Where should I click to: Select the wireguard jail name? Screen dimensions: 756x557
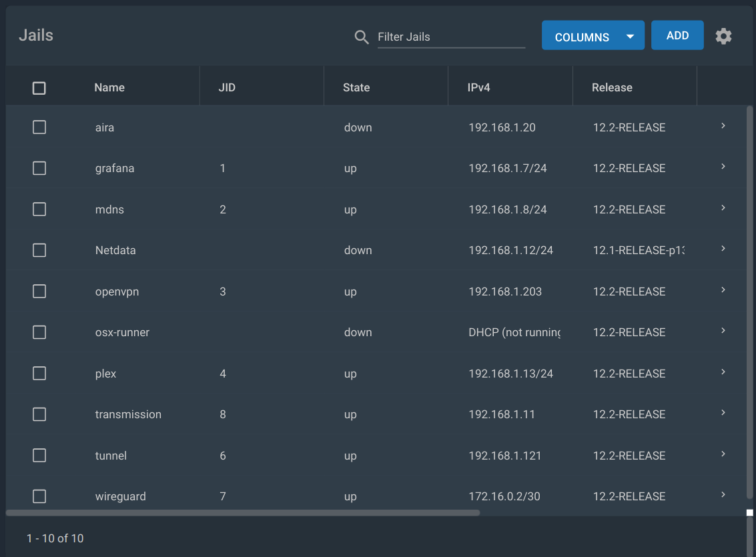coord(121,497)
